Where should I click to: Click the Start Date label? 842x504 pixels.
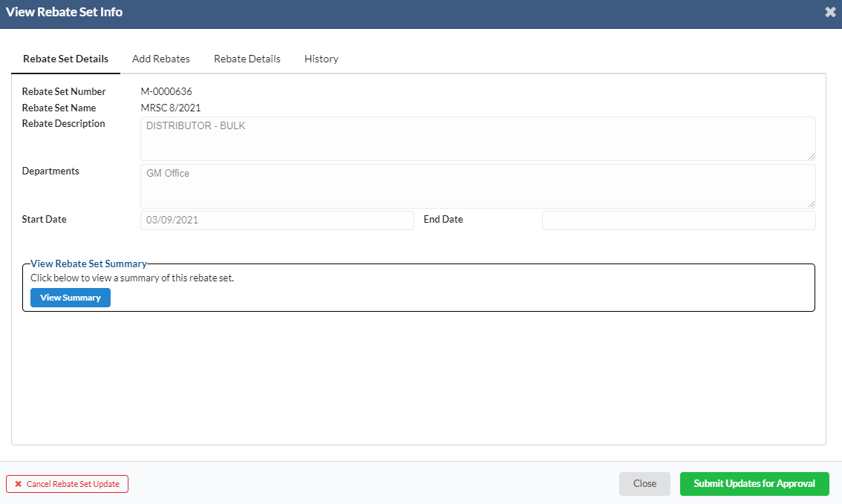coord(44,219)
